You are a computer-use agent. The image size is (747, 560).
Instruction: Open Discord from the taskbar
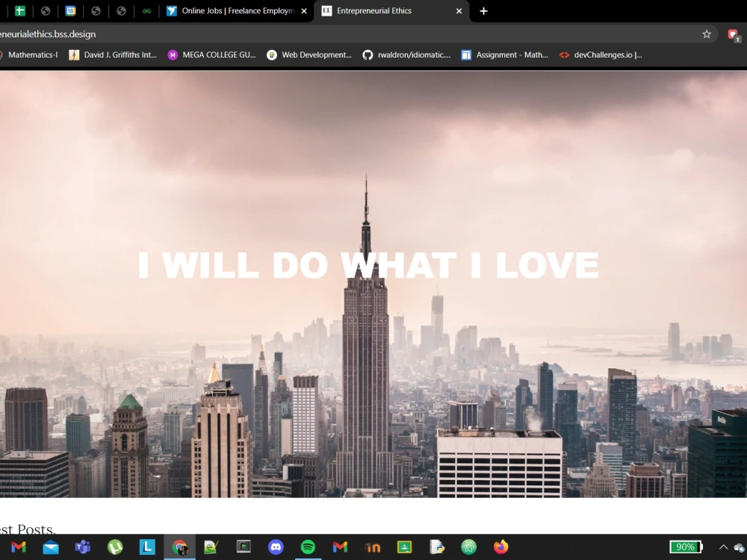tap(276, 547)
